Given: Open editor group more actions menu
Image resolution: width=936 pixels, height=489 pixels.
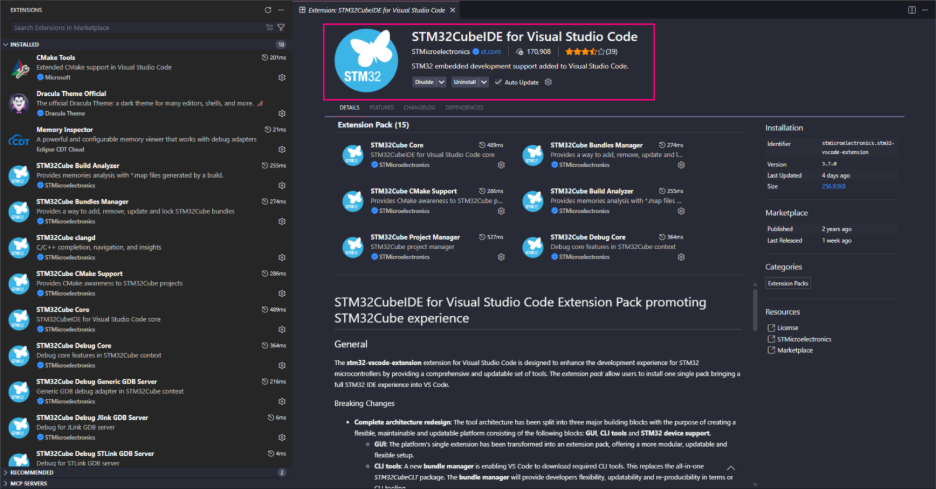Looking at the screenshot, I should 925,10.
